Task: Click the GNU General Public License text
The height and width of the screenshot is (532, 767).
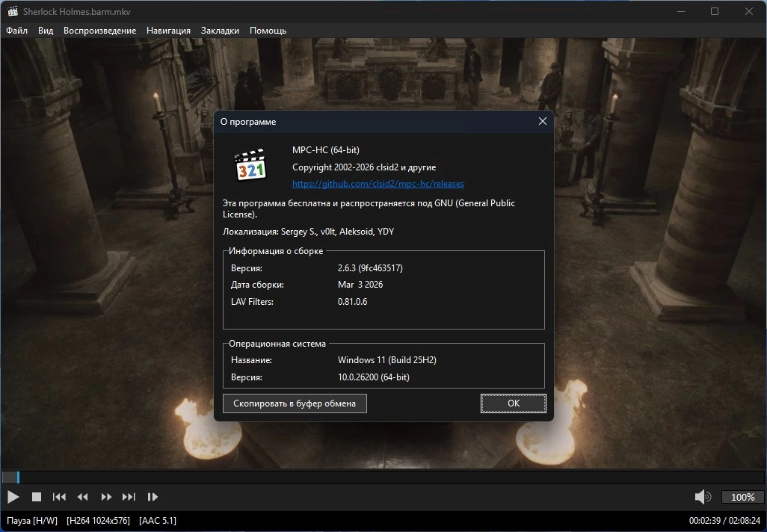Action: [x=369, y=208]
